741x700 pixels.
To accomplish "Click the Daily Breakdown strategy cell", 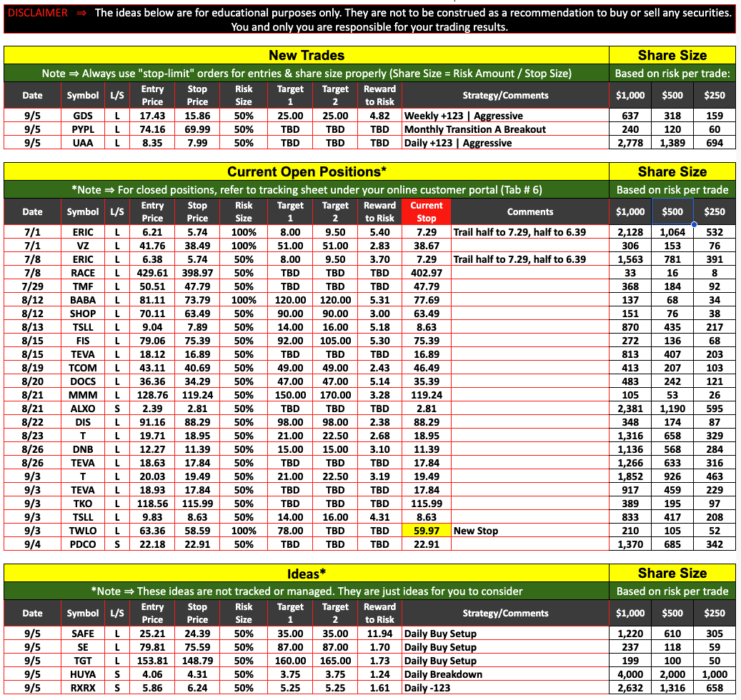I will [x=443, y=674].
